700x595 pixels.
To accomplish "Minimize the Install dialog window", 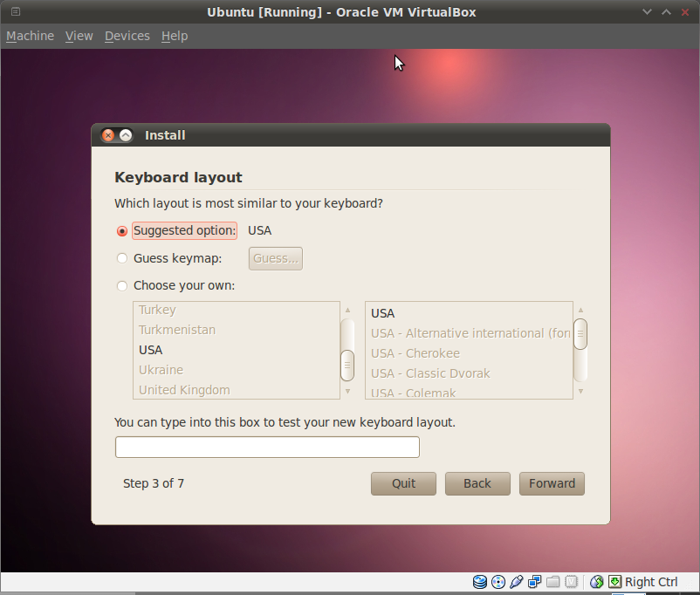I will 126,135.
